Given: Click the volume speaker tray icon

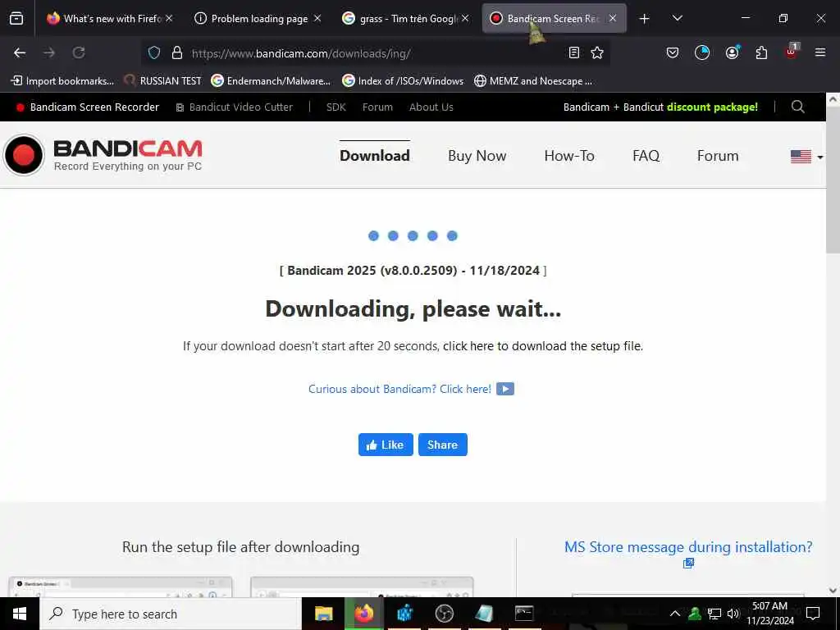Looking at the screenshot, I should point(733,614).
